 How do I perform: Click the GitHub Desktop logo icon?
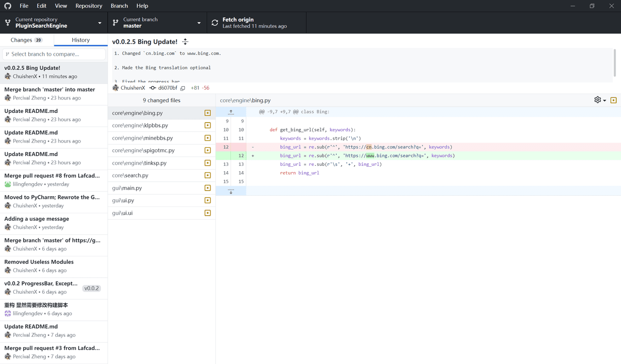(x=8, y=6)
